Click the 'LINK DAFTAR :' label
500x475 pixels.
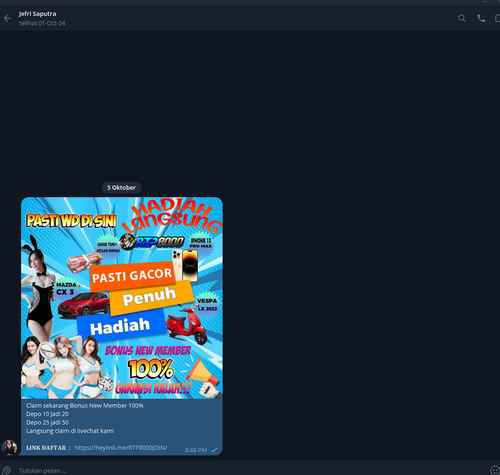click(48, 448)
